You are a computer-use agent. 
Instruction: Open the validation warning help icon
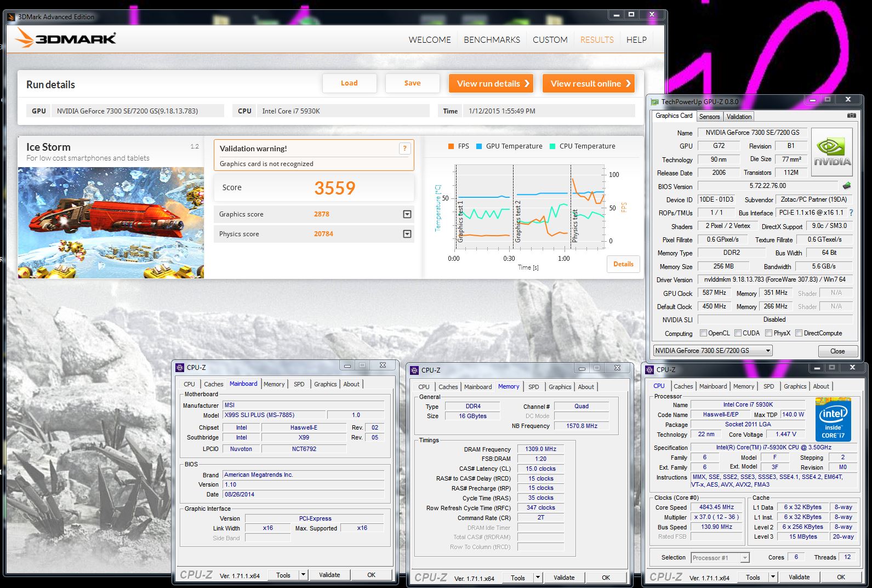404,148
